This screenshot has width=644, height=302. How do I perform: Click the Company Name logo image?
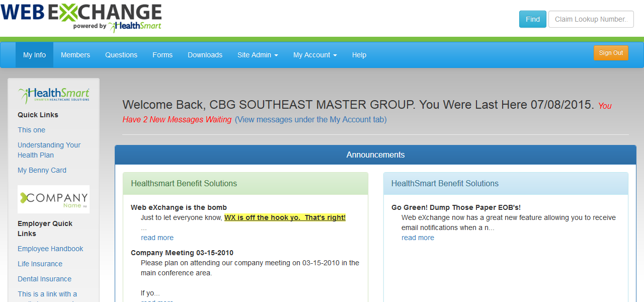click(53, 199)
